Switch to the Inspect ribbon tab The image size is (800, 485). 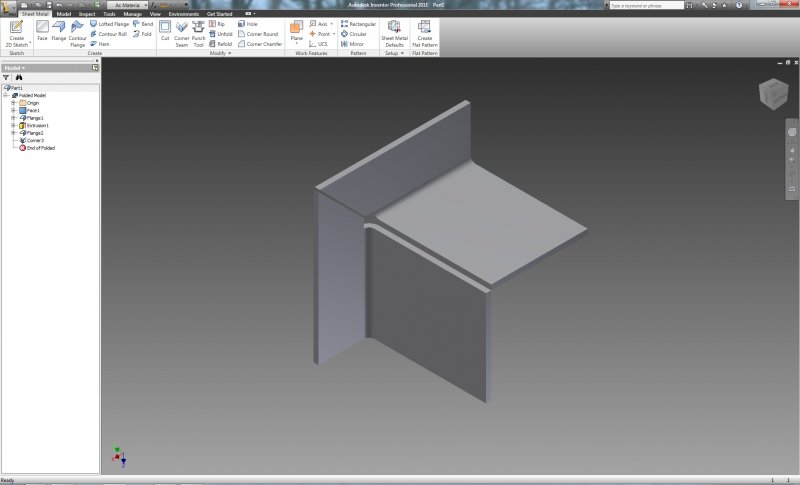tap(87, 14)
